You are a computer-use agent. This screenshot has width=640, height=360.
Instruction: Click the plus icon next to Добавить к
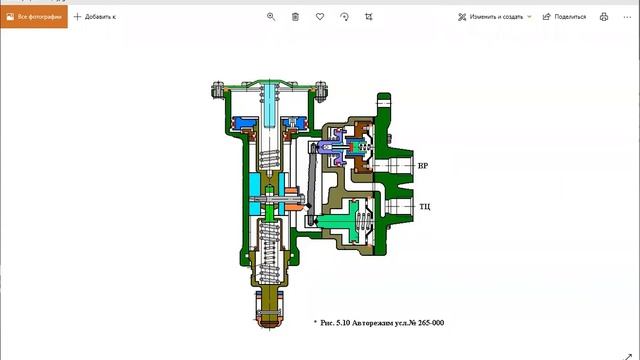coord(77,17)
